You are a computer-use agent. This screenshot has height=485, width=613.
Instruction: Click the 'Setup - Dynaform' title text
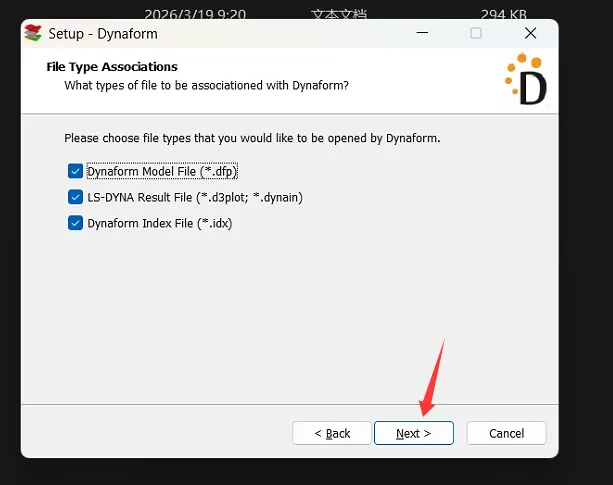(103, 34)
